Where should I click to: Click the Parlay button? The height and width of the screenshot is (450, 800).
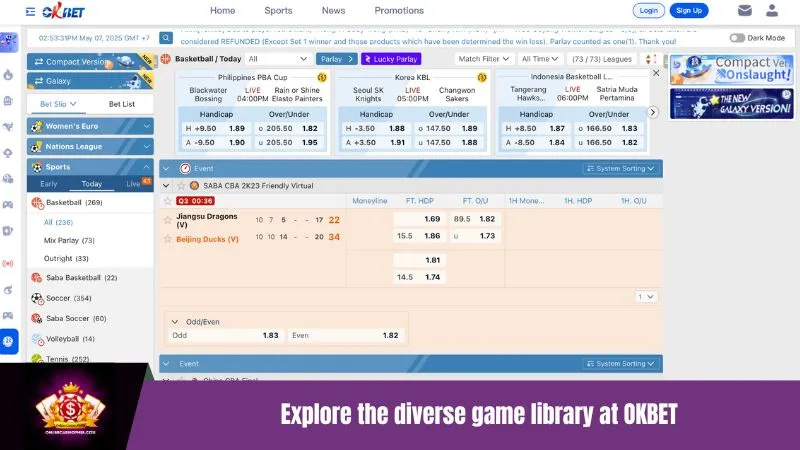coord(337,59)
